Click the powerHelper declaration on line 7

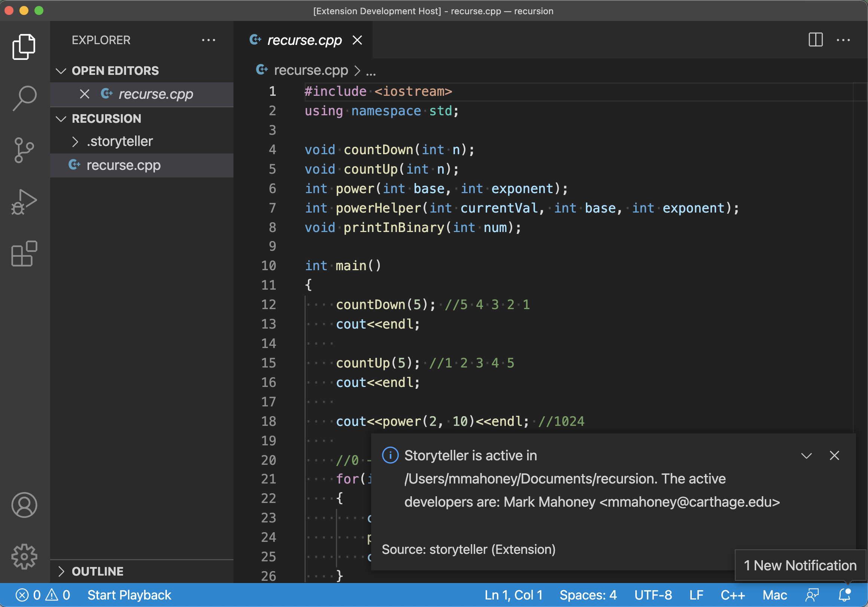(522, 208)
